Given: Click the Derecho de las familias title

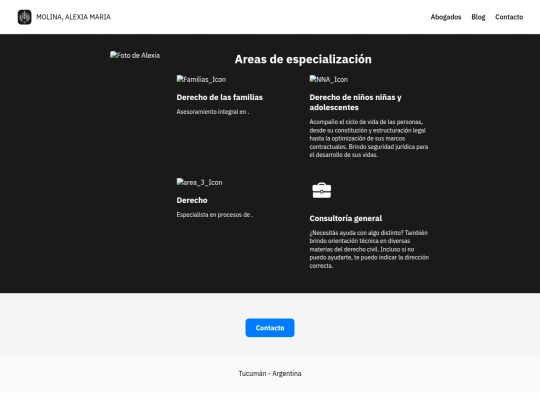Looking at the screenshot, I should click(220, 97).
